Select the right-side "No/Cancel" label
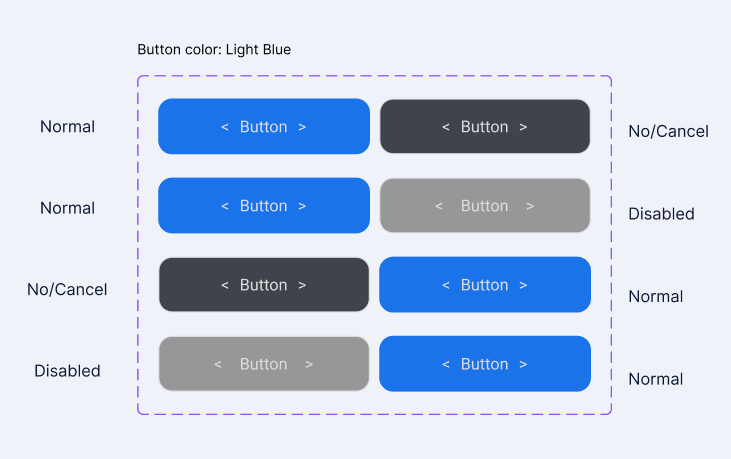 tap(668, 131)
